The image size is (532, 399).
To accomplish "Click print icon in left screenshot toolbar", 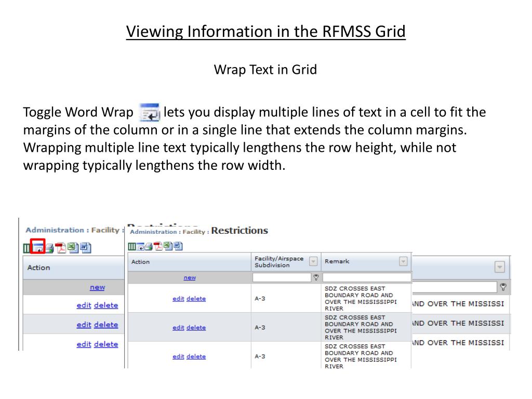I will point(49,248).
